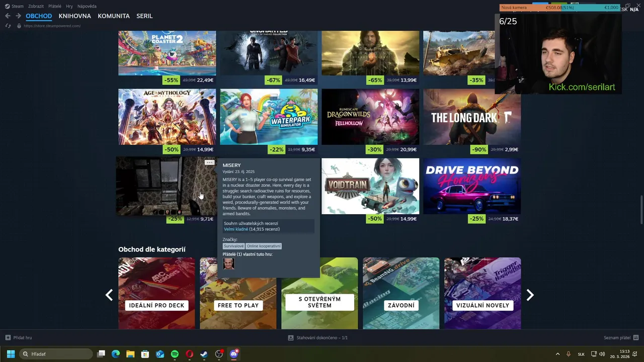Click the ellipsis options icon on MISERY tile
Image resolution: width=644 pixels, height=362 pixels.
pyautogui.click(x=209, y=162)
